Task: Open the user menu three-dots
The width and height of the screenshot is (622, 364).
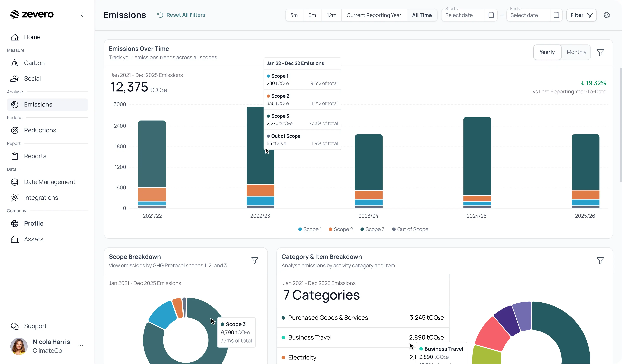Action: tap(80, 345)
